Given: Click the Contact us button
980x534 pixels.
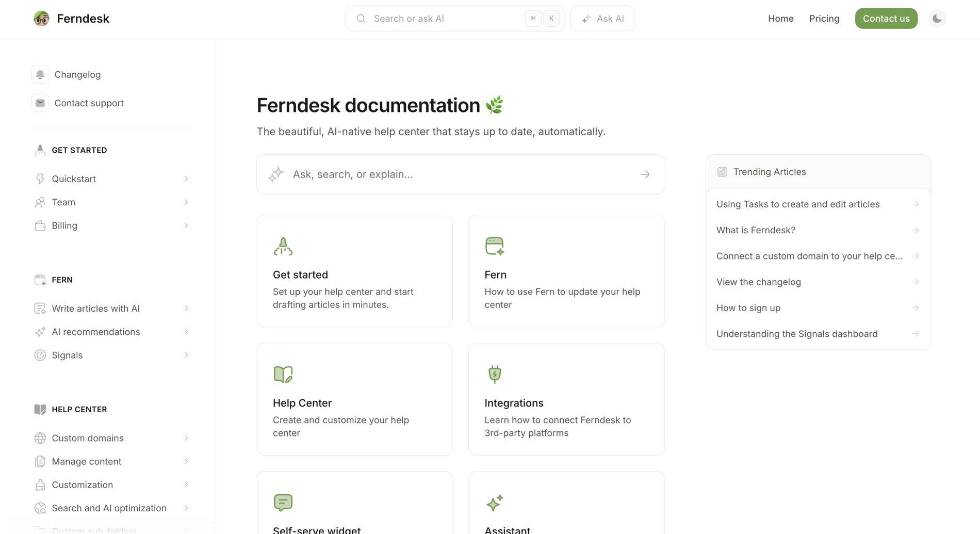Looking at the screenshot, I should point(886,18).
